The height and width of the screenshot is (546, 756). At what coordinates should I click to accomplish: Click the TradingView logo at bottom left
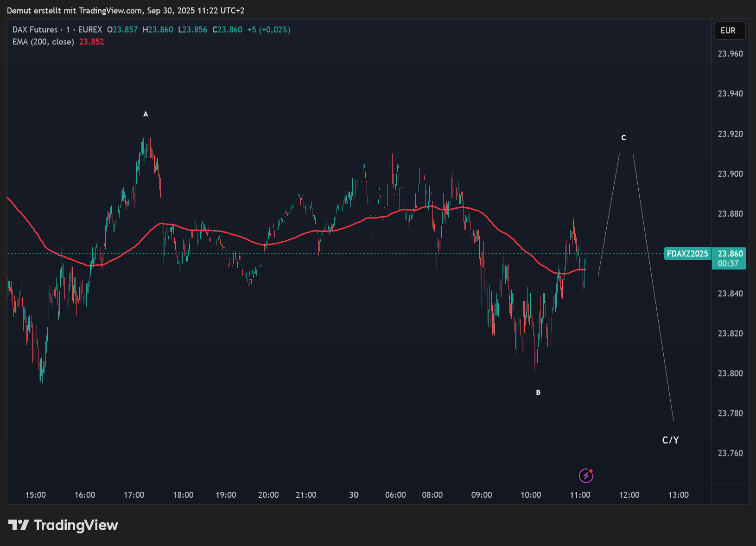click(63, 525)
